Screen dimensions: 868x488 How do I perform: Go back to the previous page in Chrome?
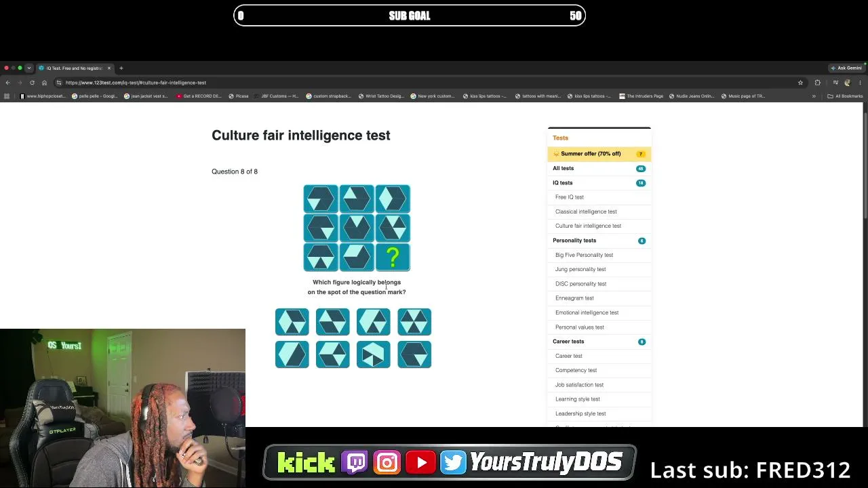pyautogui.click(x=7, y=83)
